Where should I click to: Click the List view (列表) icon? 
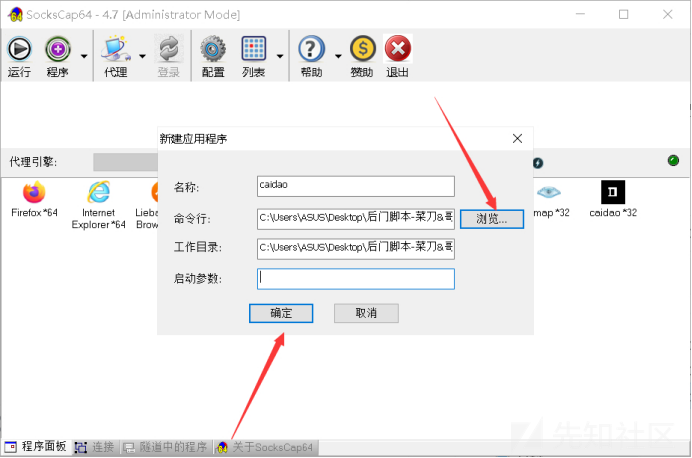click(254, 49)
